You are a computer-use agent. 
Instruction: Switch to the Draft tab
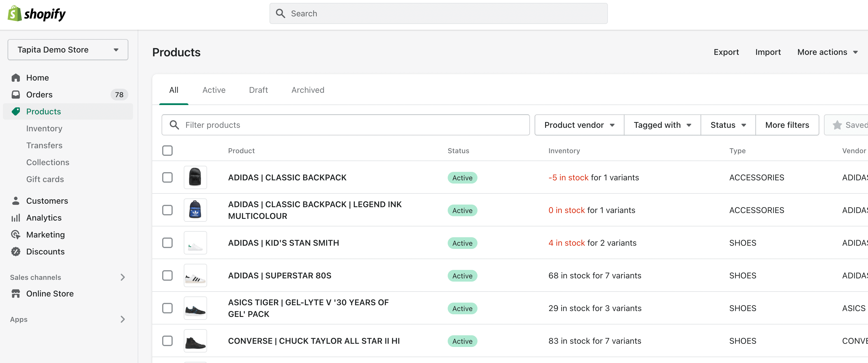coord(258,90)
